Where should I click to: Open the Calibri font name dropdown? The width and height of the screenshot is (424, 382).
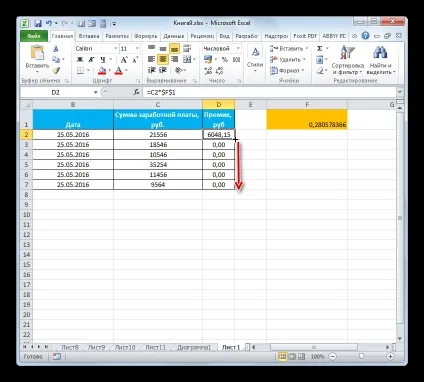tap(116, 49)
